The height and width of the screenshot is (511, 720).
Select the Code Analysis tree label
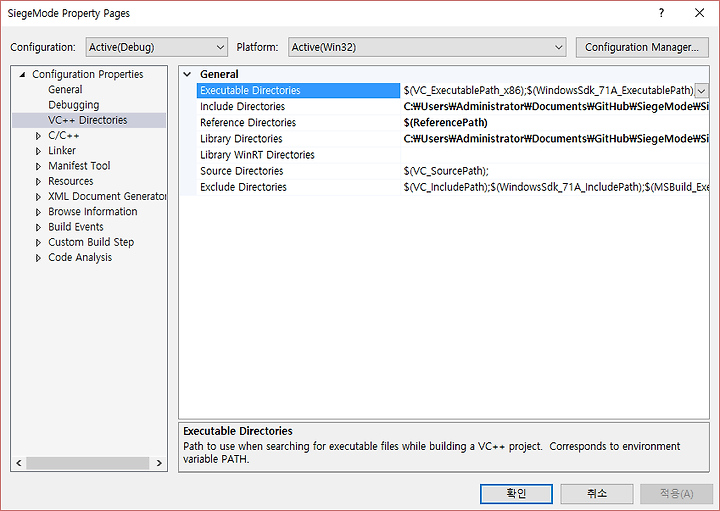[80, 258]
